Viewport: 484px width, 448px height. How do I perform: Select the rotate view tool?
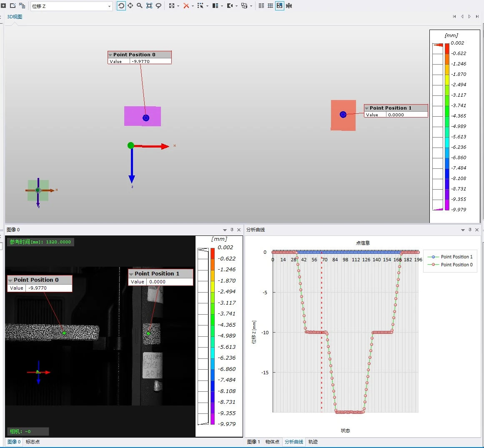(121, 6)
